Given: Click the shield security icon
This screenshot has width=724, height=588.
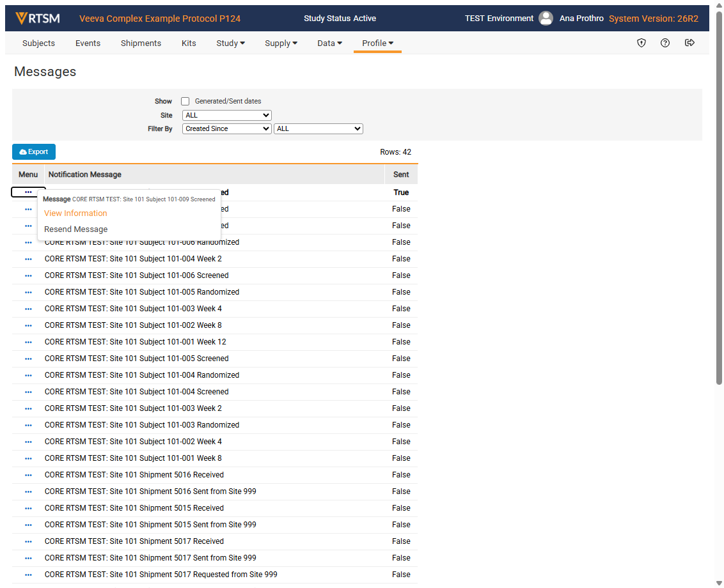Looking at the screenshot, I should point(641,43).
